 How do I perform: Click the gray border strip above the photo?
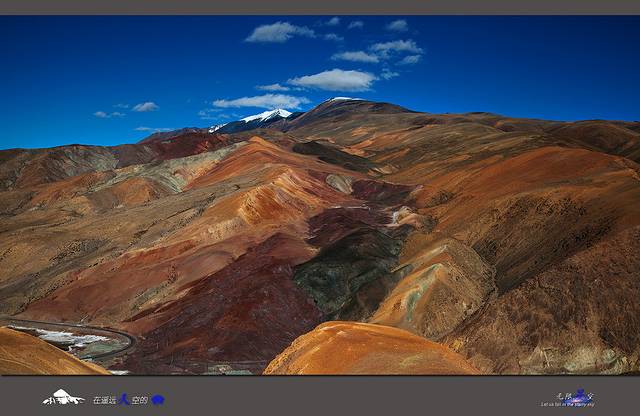320,7
